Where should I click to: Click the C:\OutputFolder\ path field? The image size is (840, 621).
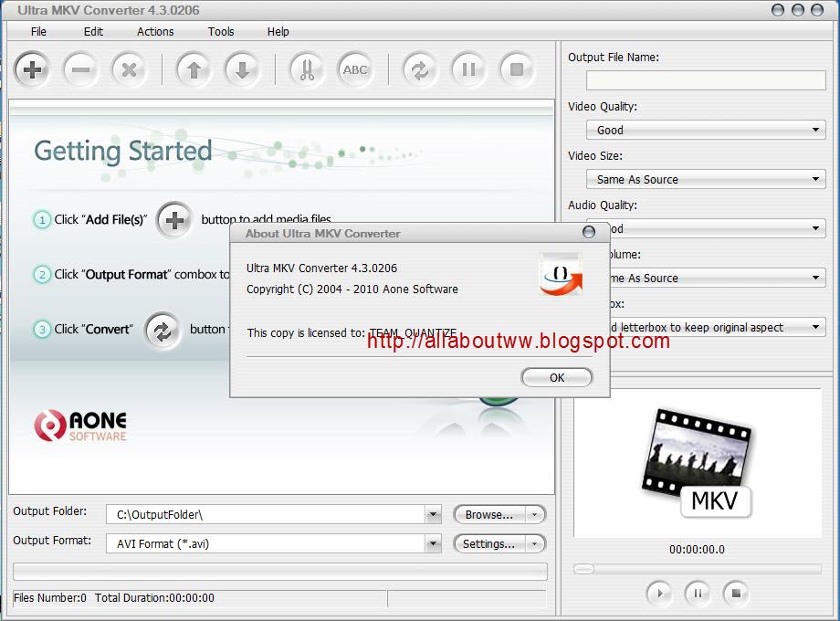267,514
